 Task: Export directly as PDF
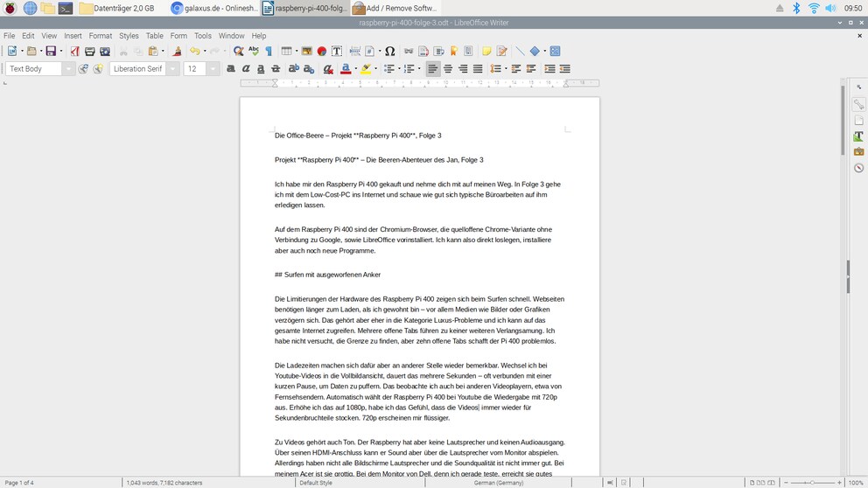[74, 51]
